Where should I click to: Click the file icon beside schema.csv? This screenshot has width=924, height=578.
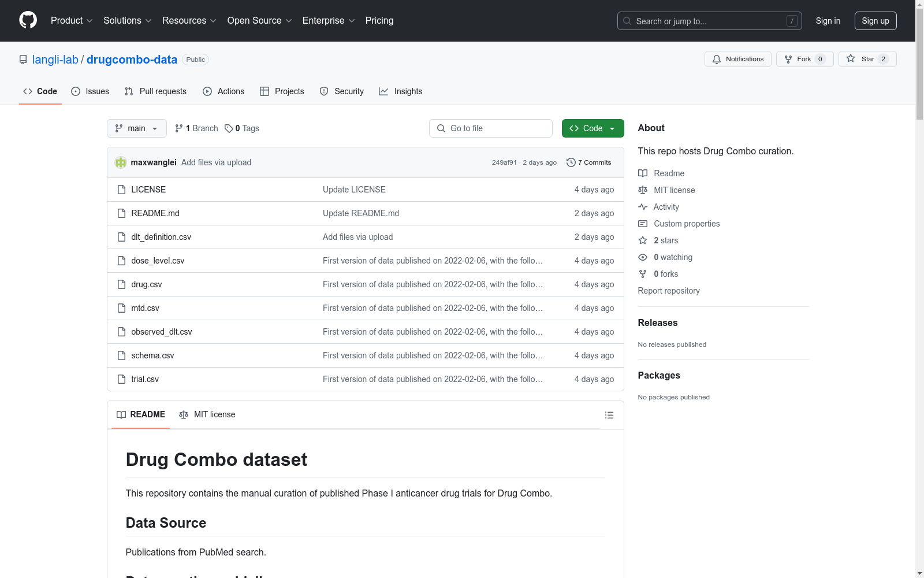coord(121,355)
